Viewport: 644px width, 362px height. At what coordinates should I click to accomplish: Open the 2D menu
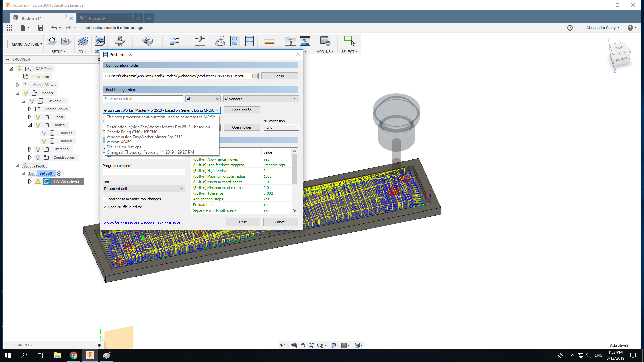click(x=82, y=52)
